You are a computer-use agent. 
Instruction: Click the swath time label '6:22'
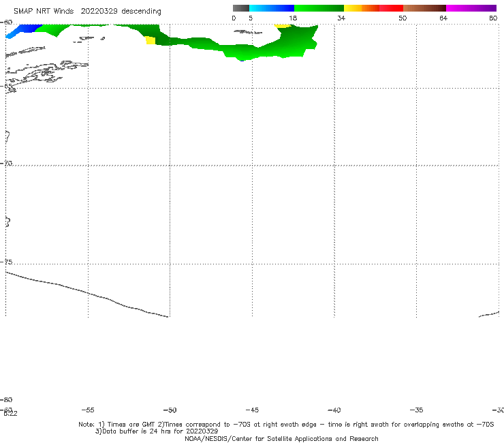click(x=10, y=414)
